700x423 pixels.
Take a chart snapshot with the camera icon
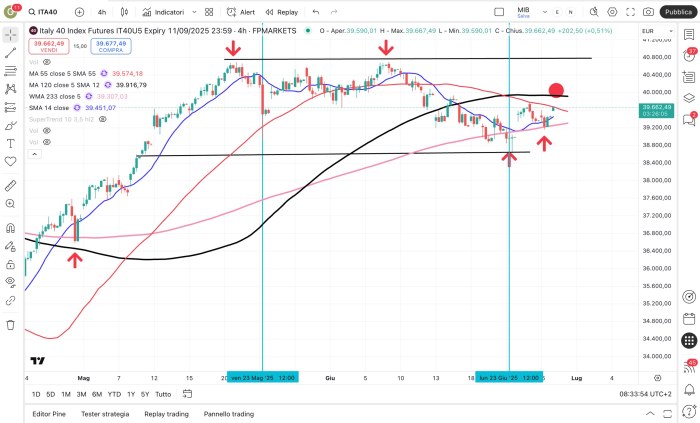tap(649, 12)
